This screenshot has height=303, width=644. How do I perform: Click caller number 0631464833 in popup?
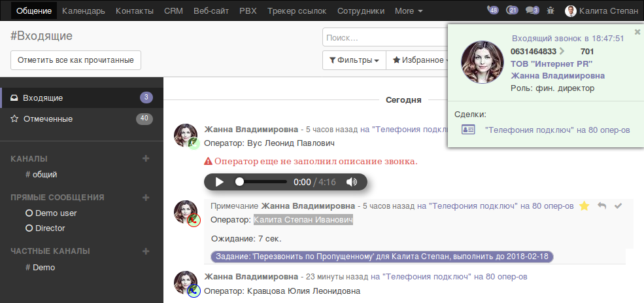pos(534,52)
